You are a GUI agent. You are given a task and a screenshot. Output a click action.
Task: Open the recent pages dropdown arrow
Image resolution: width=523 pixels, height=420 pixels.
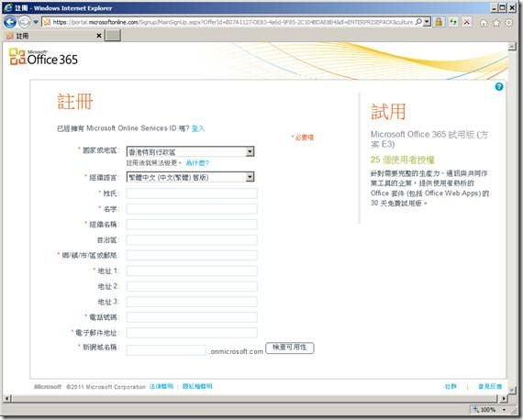click(36, 22)
